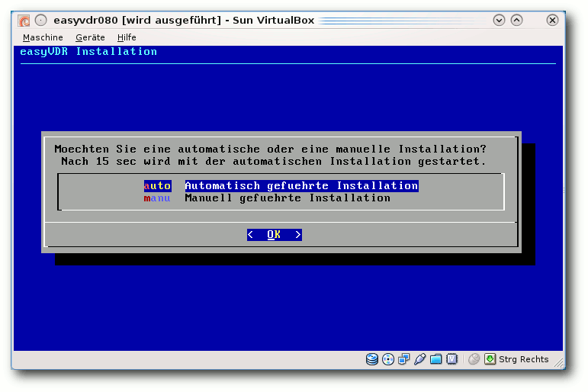The image size is (588, 392).
Task: Open the Hilfe menu
Action: pos(127,37)
